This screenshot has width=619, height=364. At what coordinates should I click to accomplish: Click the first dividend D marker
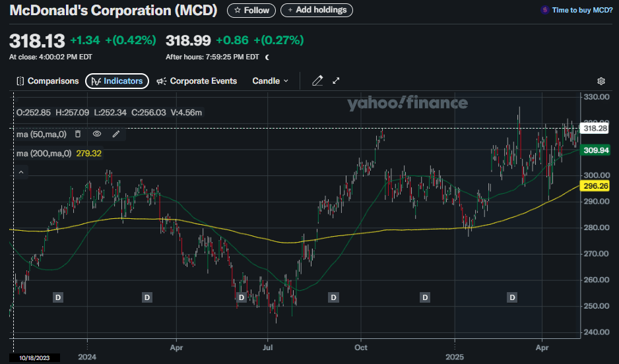click(x=57, y=298)
